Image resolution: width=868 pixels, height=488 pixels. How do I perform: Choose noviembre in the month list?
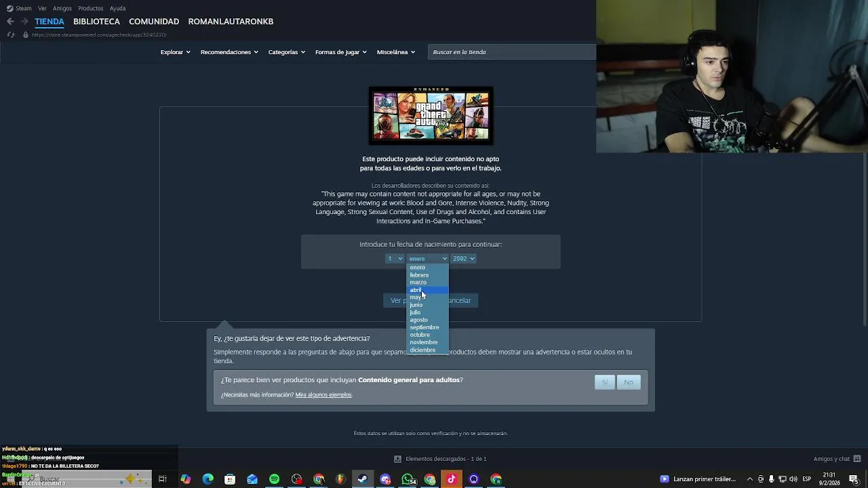click(x=427, y=342)
